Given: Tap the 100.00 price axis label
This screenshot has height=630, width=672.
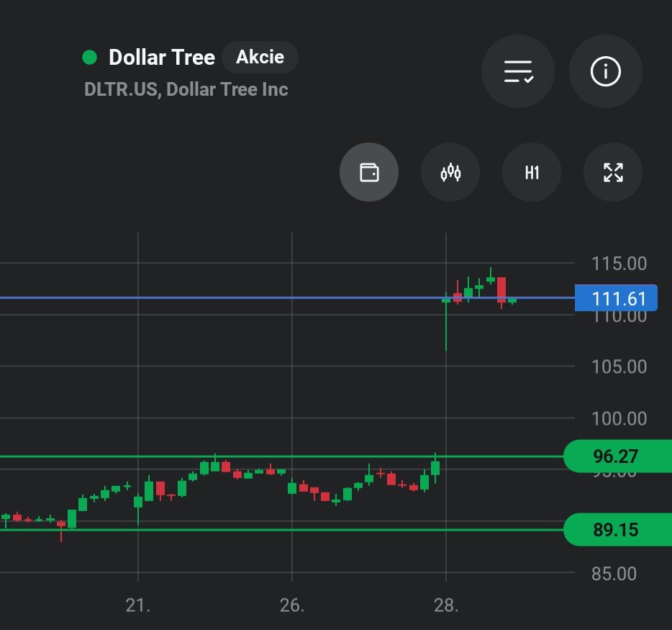Looking at the screenshot, I should (619, 418).
